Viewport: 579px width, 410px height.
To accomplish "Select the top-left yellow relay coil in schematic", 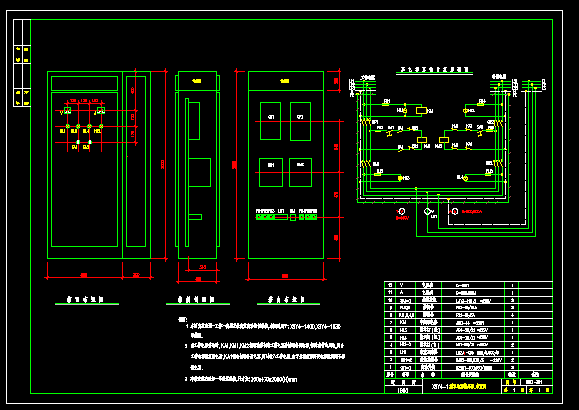I will pyautogui.click(x=421, y=110).
